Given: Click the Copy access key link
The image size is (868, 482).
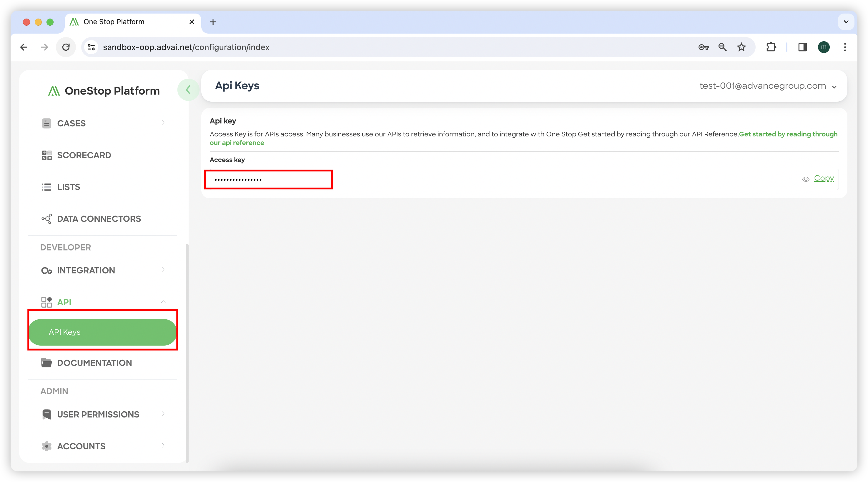Looking at the screenshot, I should (824, 178).
